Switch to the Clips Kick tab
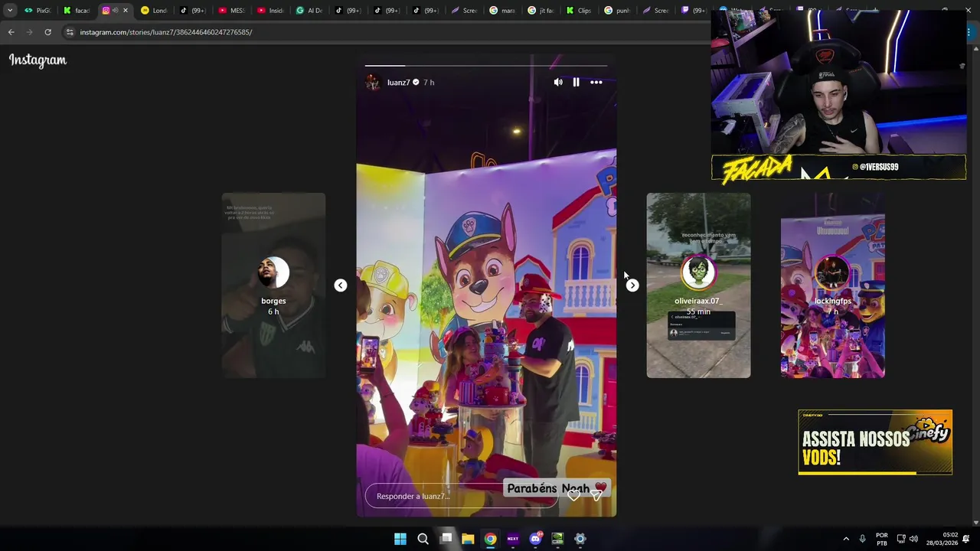The width and height of the screenshot is (980, 551). [580, 11]
